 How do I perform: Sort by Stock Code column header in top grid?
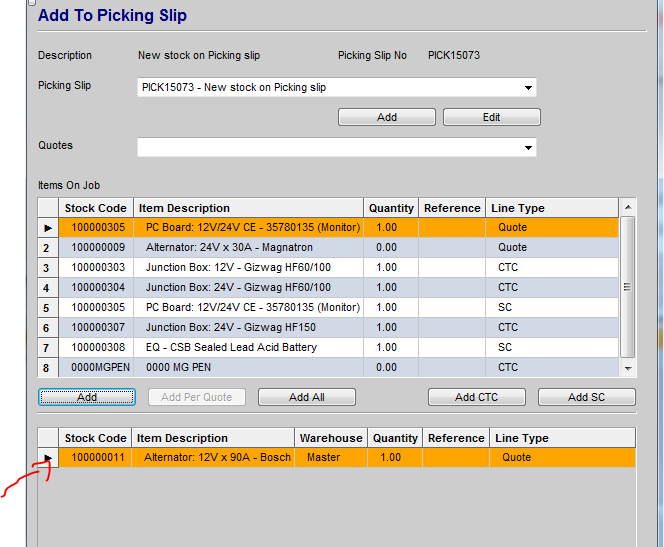click(96, 208)
